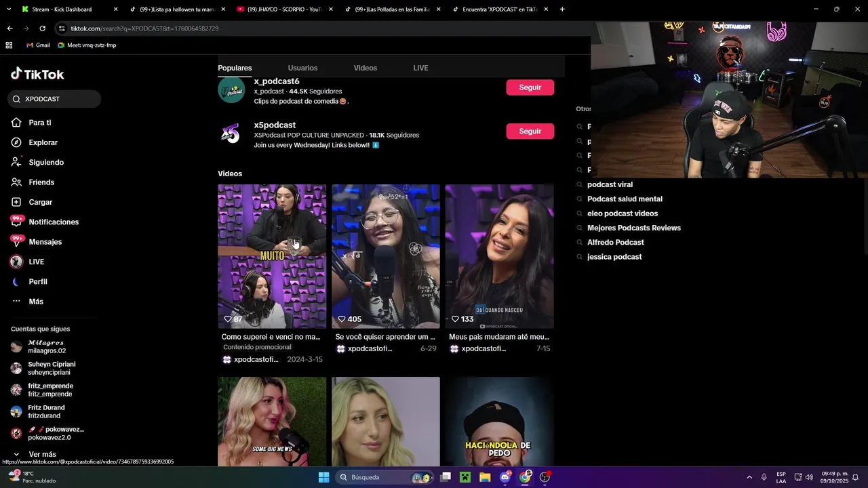Open video thumbnail with 133 likes

(x=500, y=256)
